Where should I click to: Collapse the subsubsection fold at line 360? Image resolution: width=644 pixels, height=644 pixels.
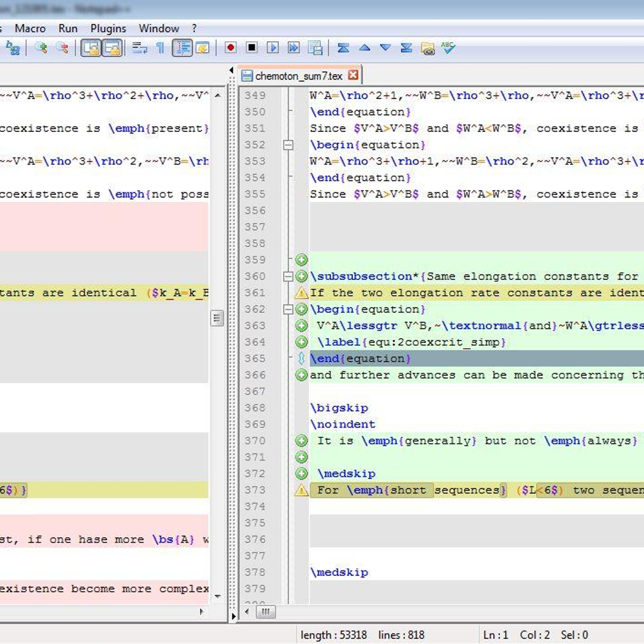coord(289,276)
